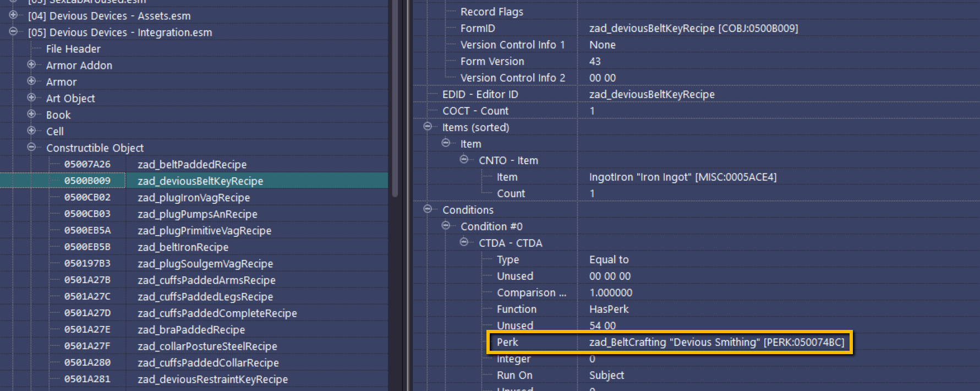The height and width of the screenshot is (391, 980).
Task: Click the left tree panel vertical scrollbar
Action: click(395, 99)
